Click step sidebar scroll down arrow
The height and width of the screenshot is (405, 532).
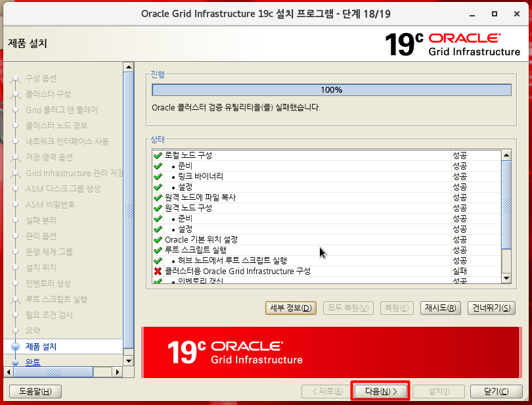129,360
